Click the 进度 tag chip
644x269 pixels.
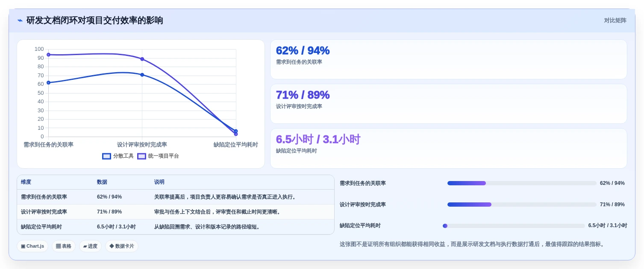coord(90,246)
